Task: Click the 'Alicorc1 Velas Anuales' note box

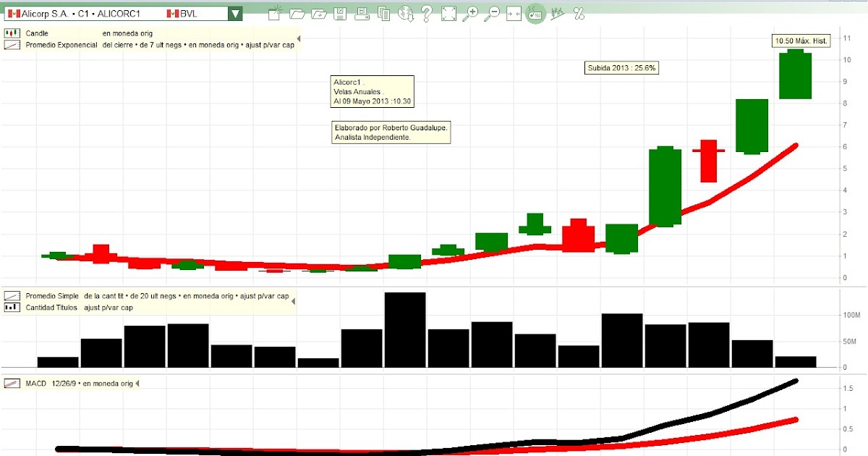Action: 372,92
